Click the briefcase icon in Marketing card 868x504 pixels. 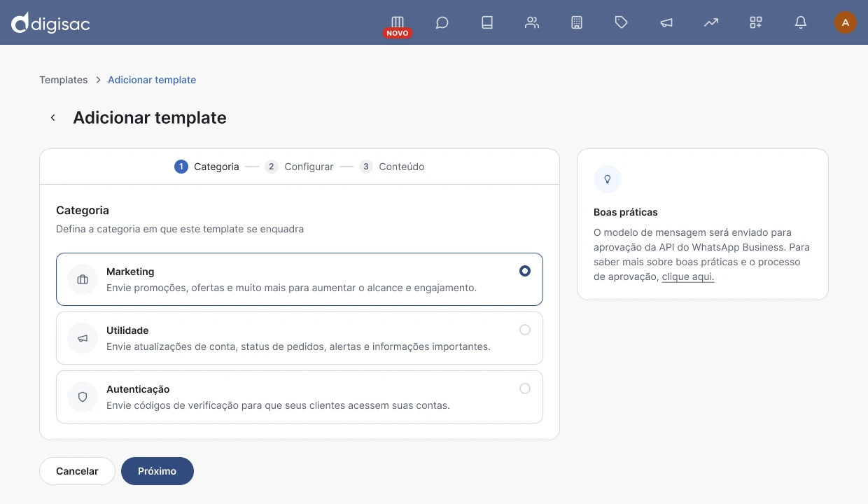(x=83, y=280)
